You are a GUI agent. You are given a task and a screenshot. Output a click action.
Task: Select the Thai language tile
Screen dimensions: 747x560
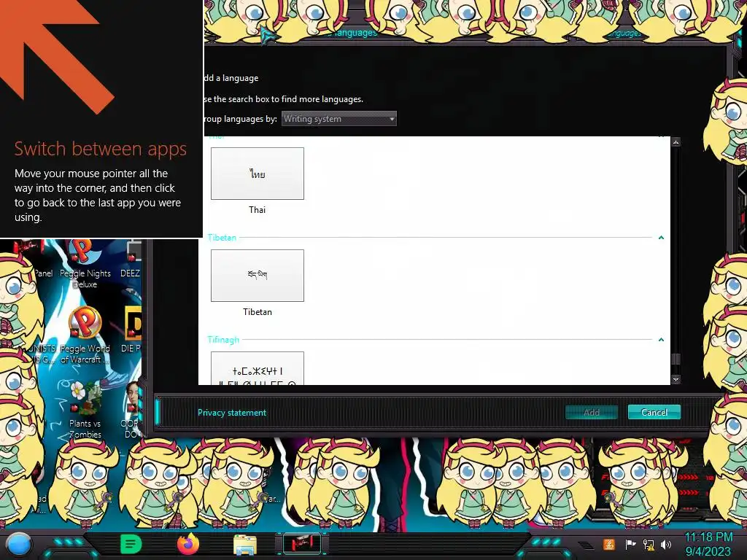[258, 174]
